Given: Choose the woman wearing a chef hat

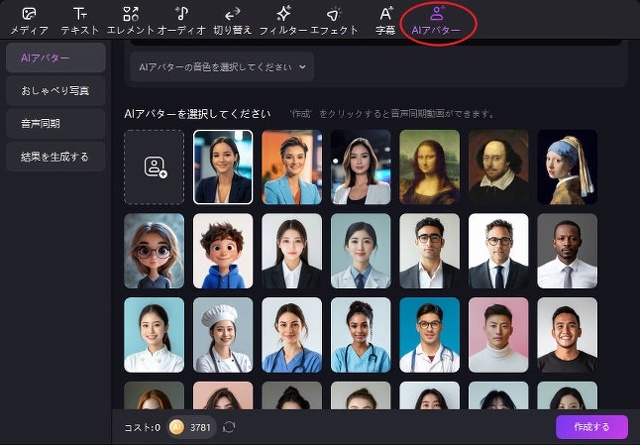Looking at the screenshot, I should (223, 335).
